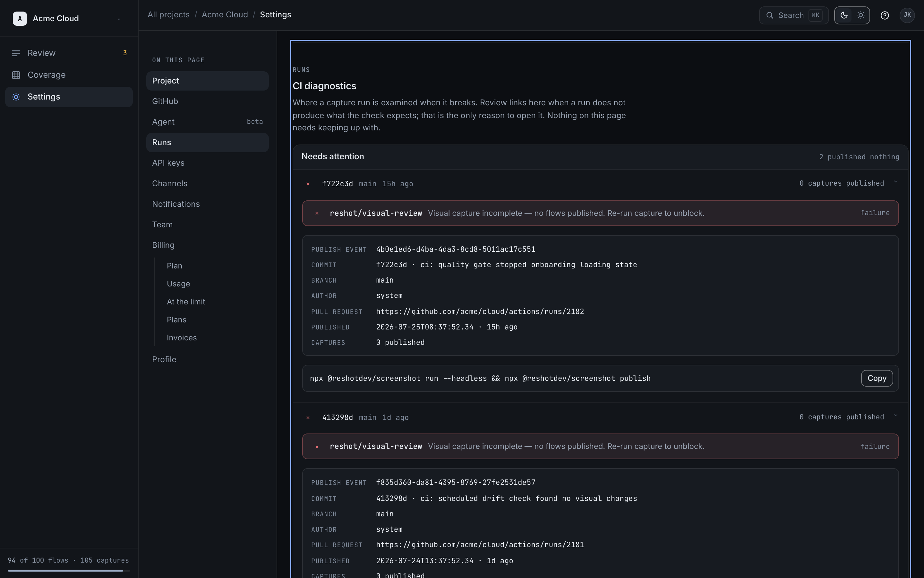Open Coverage via its grid icon
924x578 pixels.
16,75
